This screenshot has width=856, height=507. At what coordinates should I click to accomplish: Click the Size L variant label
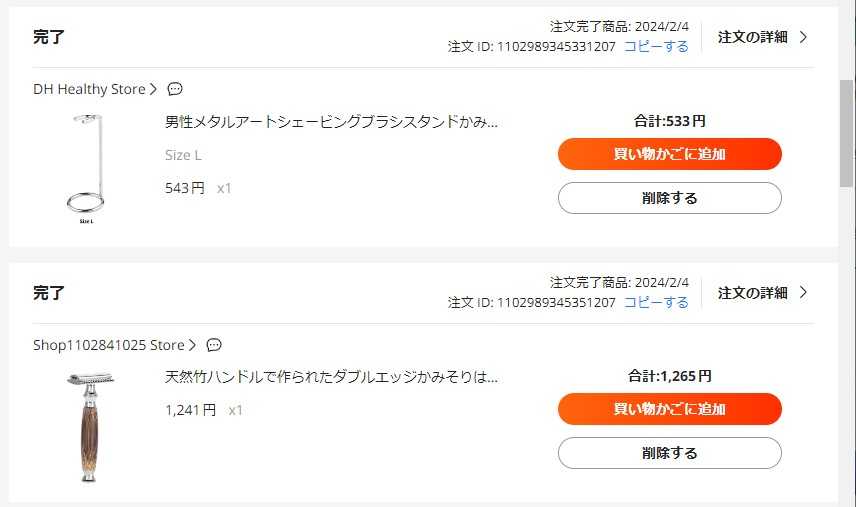tap(183, 155)
